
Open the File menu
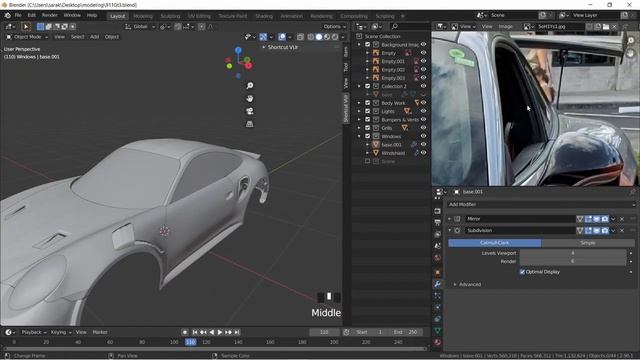pyautogui.click(x=18, y=16)
